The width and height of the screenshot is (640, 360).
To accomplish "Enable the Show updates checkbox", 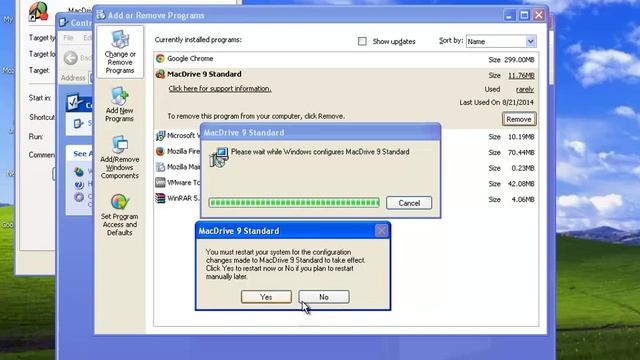I will tap(362, 41).
